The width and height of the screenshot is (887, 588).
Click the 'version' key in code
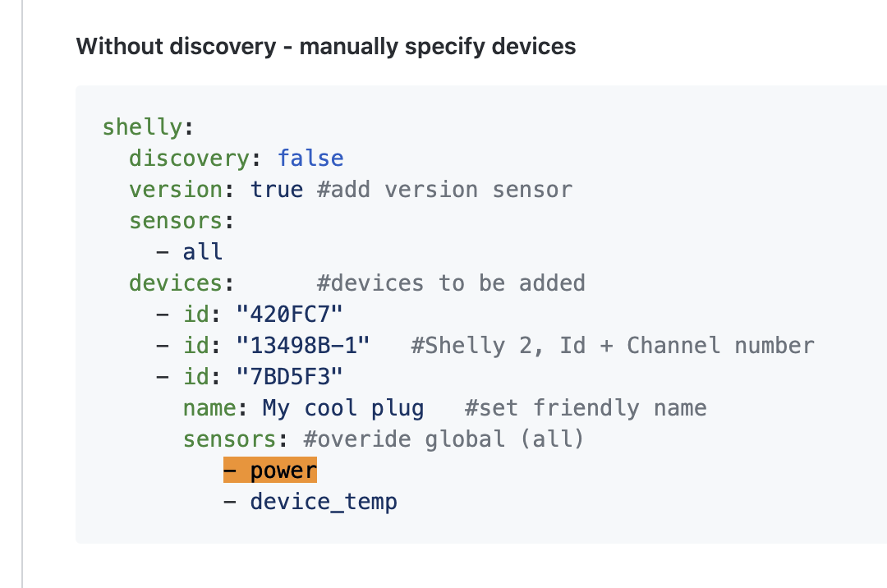[x=176, y=190]
